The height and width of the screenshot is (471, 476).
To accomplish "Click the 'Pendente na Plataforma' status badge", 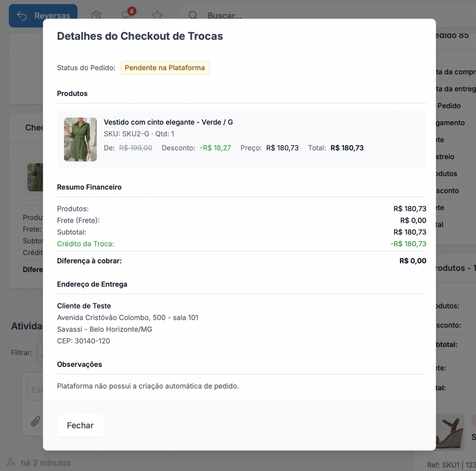I will pos(164,68).
